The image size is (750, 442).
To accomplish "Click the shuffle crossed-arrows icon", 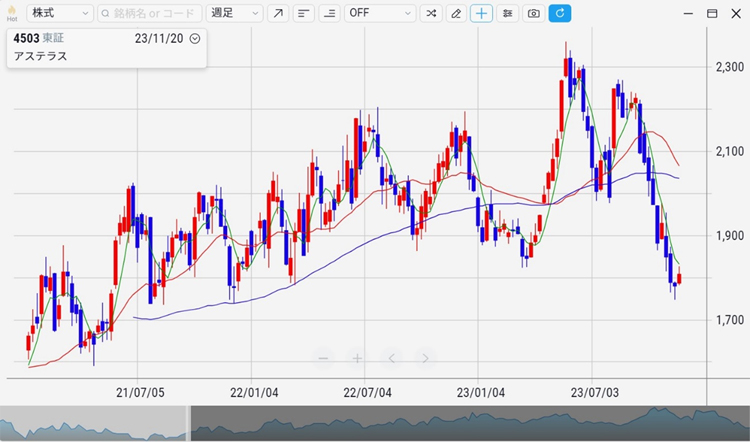I will (430, 14).
